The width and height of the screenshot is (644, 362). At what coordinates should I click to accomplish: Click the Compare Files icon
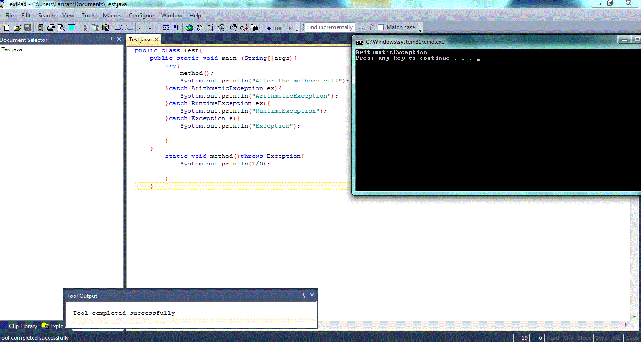[x=221, y=28]
